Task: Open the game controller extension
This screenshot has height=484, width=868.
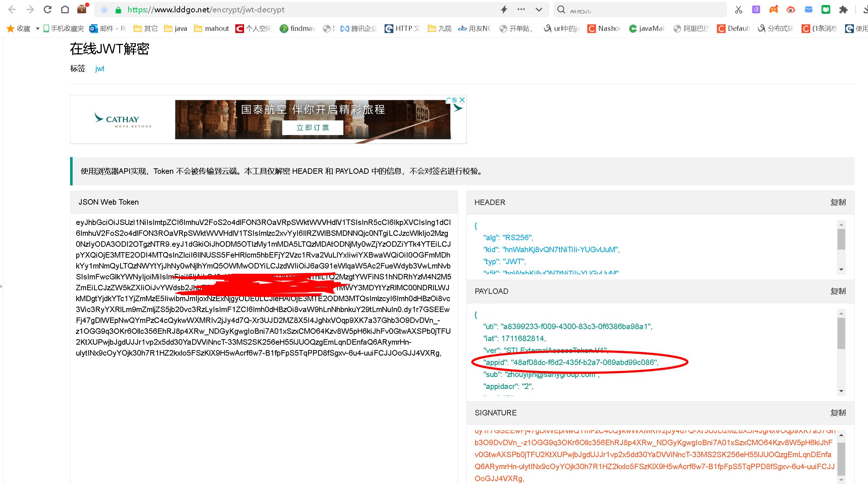Action: point(773,10)
